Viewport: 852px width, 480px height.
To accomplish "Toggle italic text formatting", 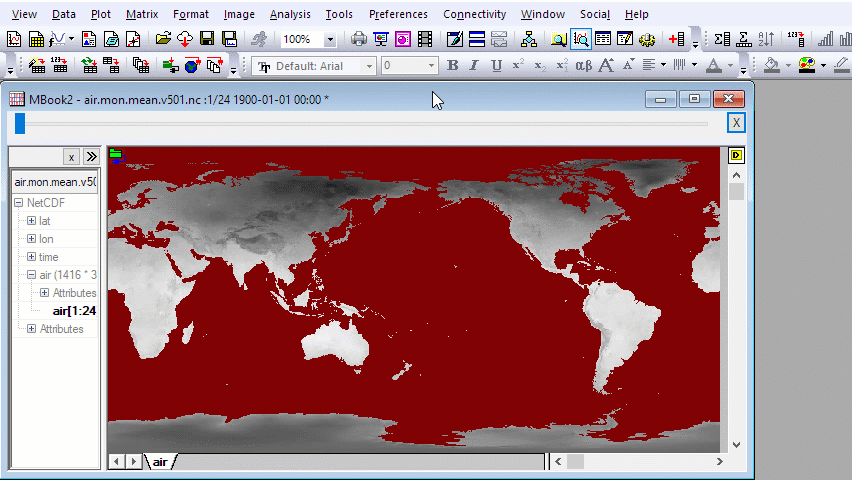I will tap(474, 66).
